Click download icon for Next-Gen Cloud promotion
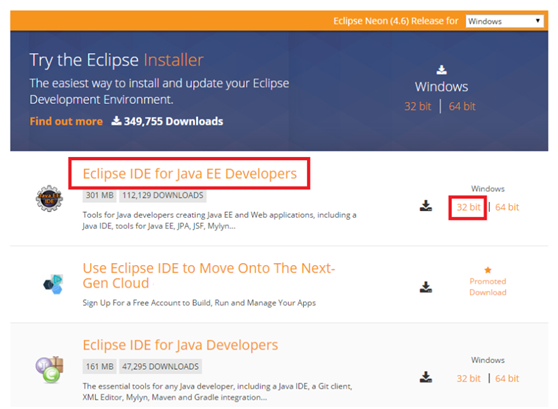The height and width of the screenshot is (409, 558). 426,287
